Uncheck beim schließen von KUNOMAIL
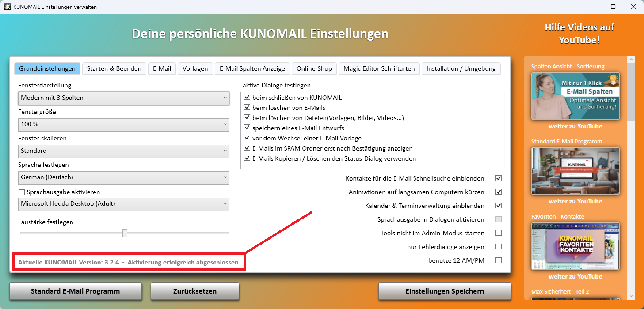Image resolution: width=644 pixels, height=309 pixels. tap(247, 98)
